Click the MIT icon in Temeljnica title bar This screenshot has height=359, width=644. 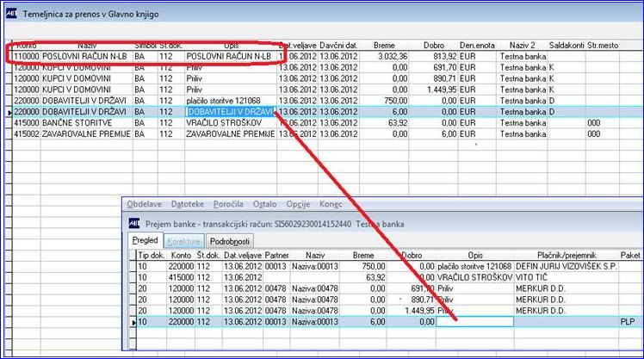coord(11,14)
